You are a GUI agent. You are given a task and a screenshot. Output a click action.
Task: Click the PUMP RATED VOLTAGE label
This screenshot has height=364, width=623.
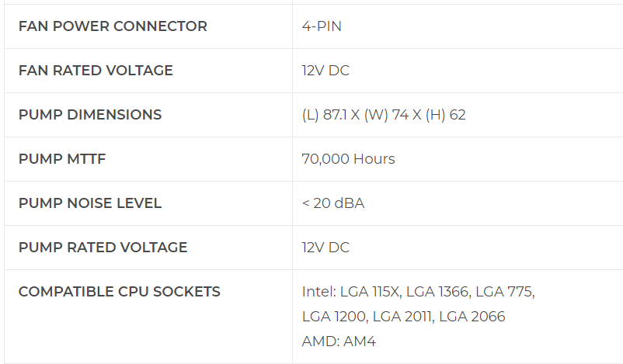coord(103,248)
